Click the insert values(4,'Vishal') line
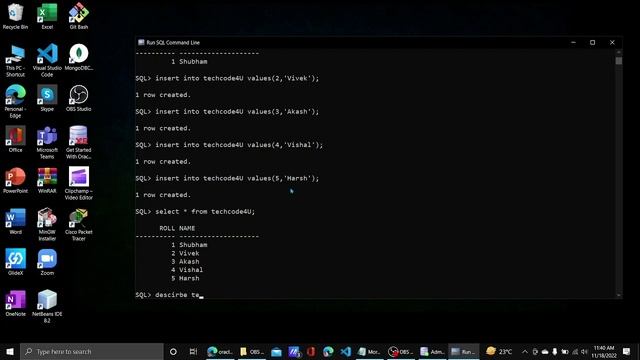 click(229, 145)
